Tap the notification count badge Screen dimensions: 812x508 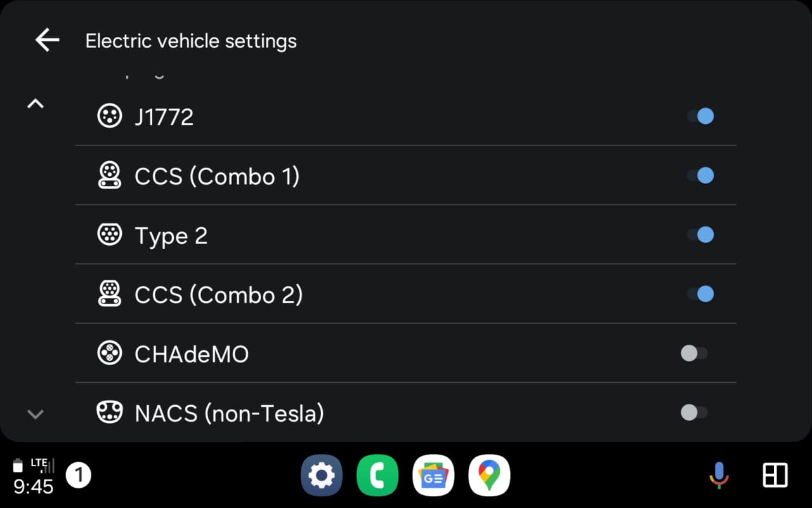[79, 474]
